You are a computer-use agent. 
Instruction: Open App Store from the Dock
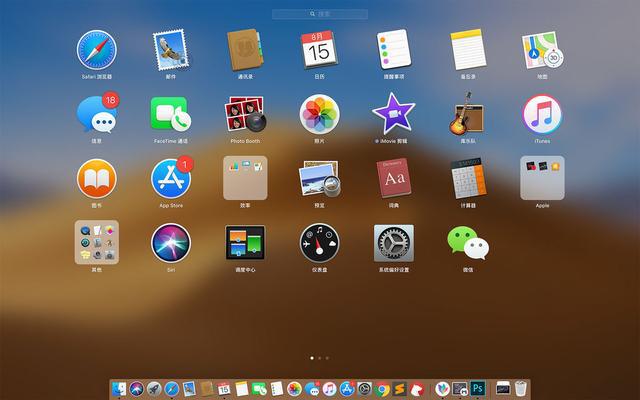347,389
